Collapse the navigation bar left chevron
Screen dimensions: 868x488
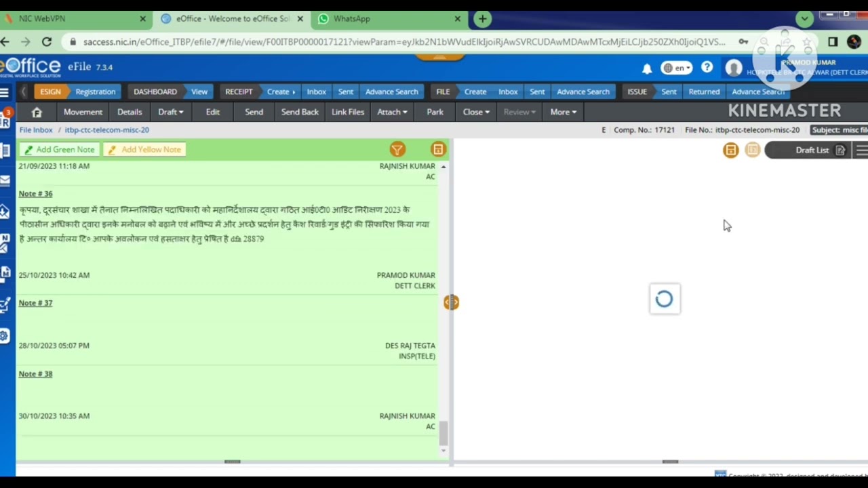23,91
